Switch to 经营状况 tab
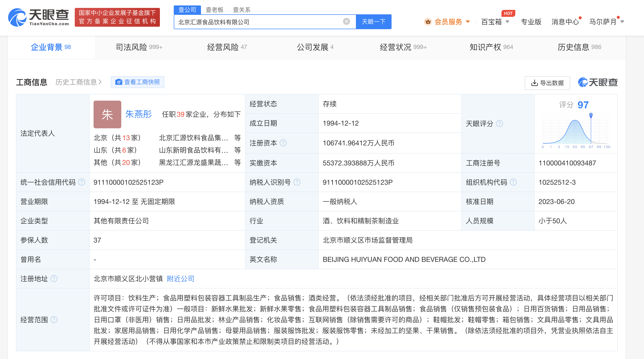This screenshot has width=644, height=359. 403,47
